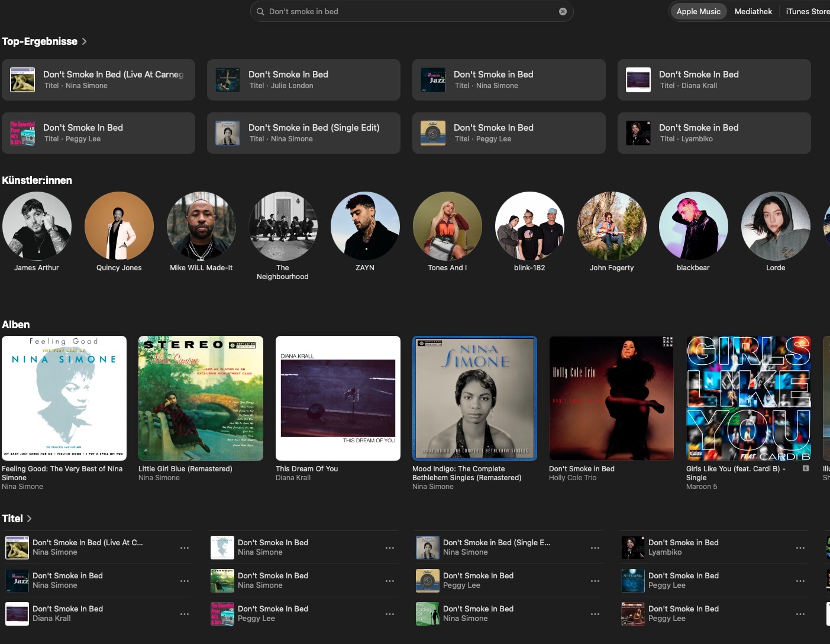Open the Little Girl Blue album cover

(x=201, y=398)
